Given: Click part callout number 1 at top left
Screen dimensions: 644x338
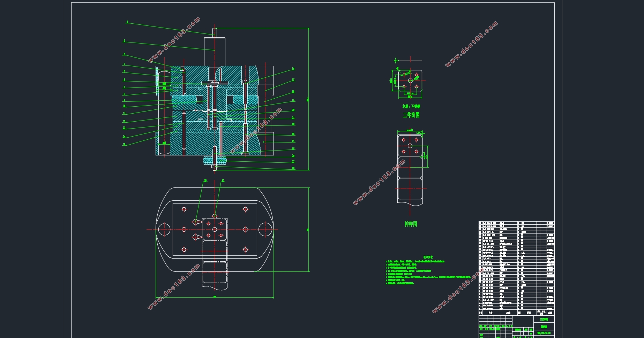Looking at the screenshot, I should tap(127, 22).
